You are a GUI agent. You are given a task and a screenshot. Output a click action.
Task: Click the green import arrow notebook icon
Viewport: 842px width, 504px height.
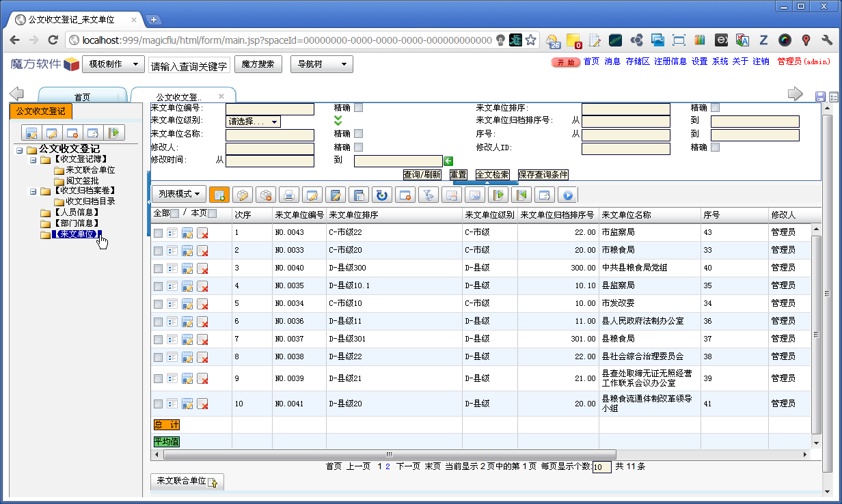coord(498,195)
